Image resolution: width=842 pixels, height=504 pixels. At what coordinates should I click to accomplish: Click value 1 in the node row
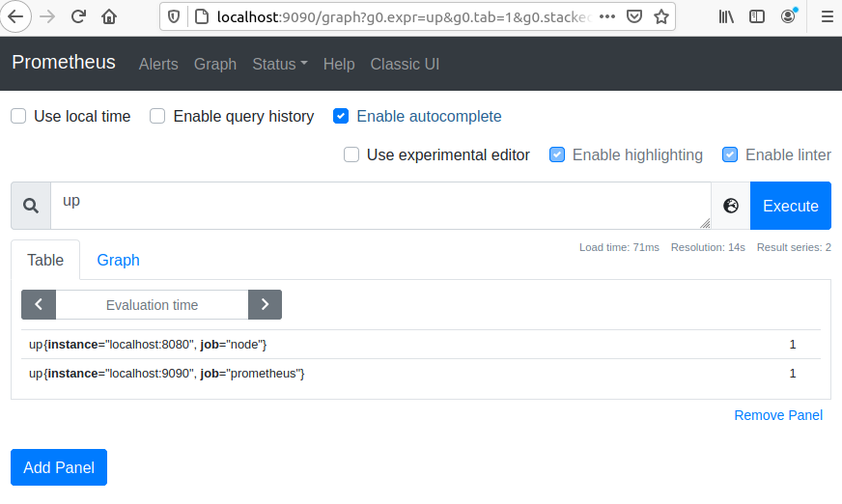[x=793, y=345]
